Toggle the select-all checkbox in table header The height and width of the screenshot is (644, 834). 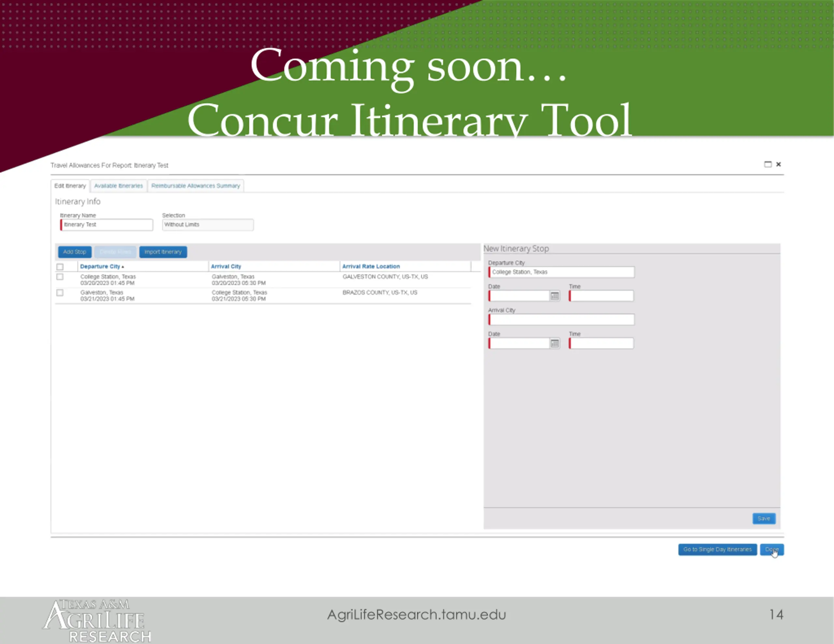click(x=60, y=267)
